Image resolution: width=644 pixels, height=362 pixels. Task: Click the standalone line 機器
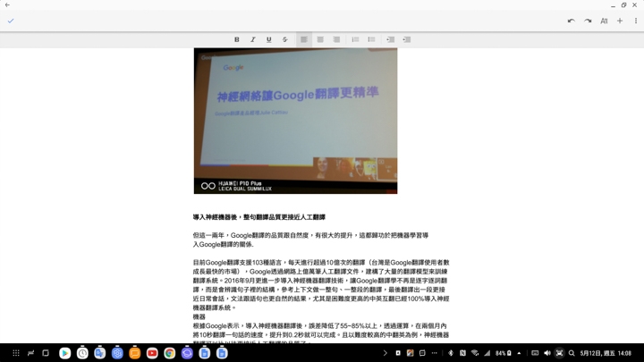pos(199,316)
